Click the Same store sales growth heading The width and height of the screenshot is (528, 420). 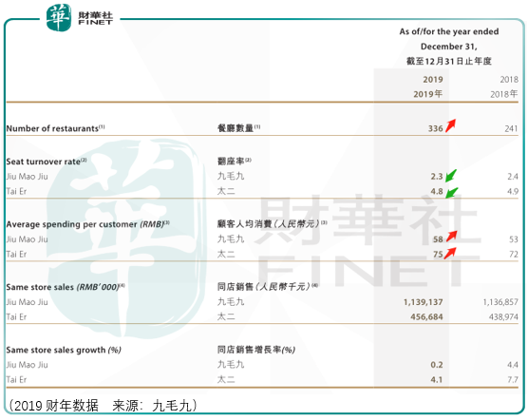[64, 350]
